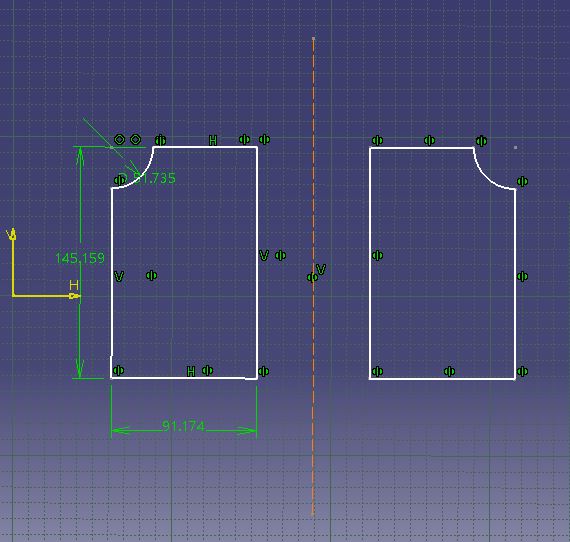
Task: Select symmetry symbol on right profile's right edge middle
Action: (x=522, y=277)
